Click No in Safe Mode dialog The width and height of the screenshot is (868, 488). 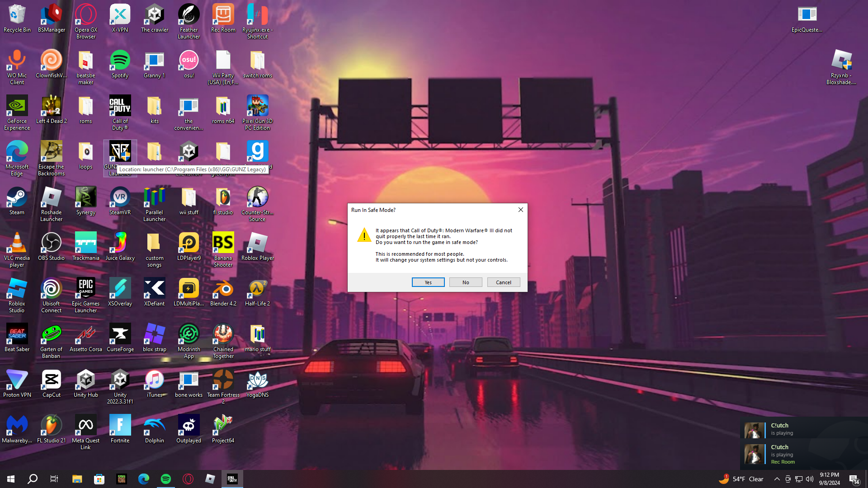(465, 282)
